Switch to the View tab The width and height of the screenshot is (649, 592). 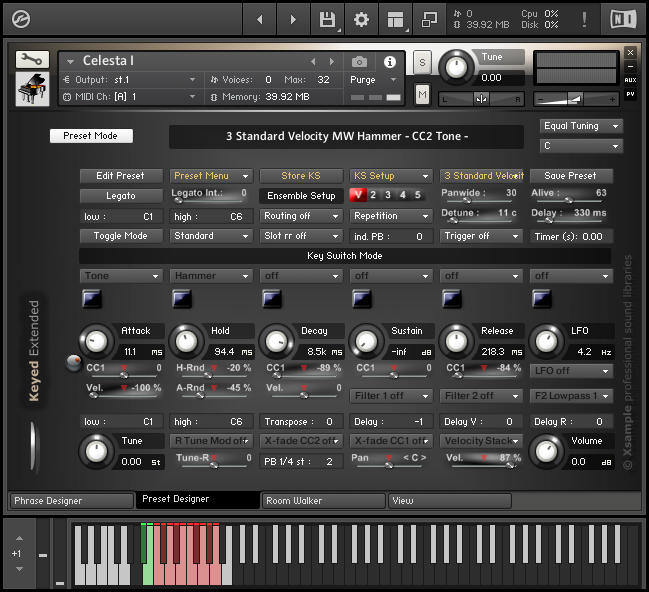449,501
